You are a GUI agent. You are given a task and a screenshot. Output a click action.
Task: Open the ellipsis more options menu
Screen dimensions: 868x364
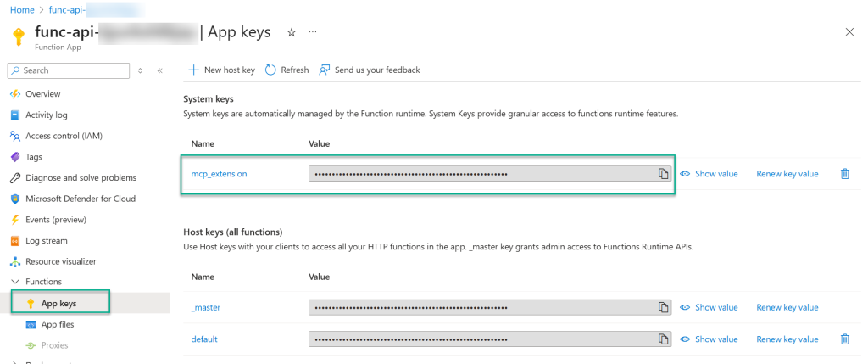313,32
